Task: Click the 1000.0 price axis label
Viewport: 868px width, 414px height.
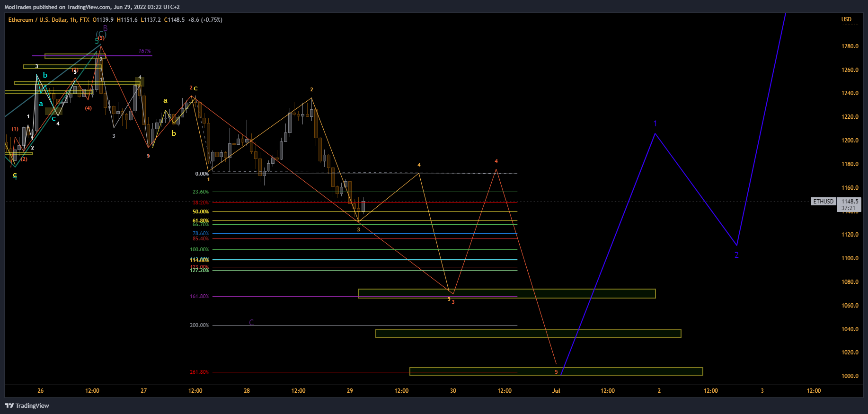Action: 850,376
